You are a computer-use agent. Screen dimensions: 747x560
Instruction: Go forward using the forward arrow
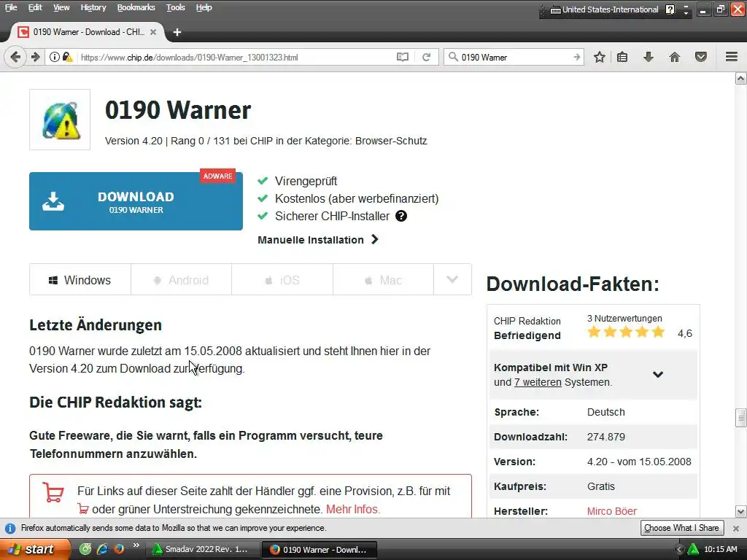point(35,57)
